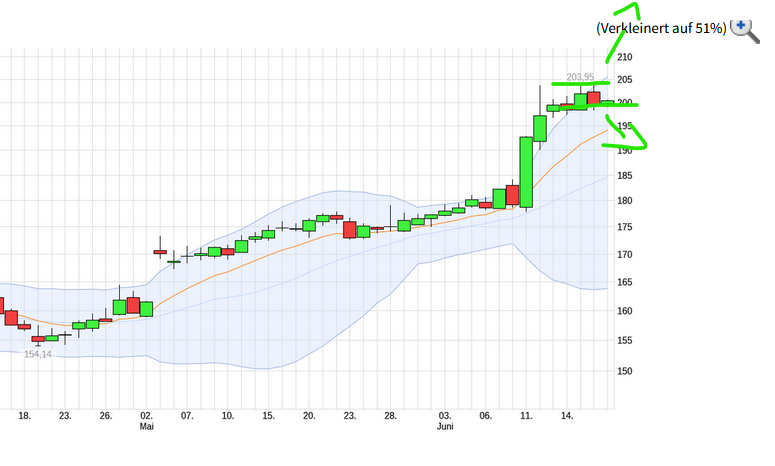The height and width of the screenshot is (466, 775).
Task: Click the 165 price axis label
Action: click(625, 282)
